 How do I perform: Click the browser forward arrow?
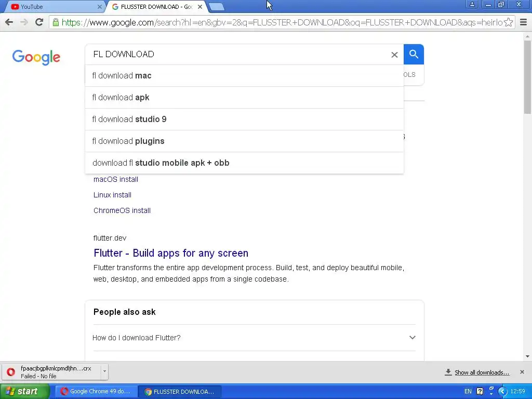24,22
